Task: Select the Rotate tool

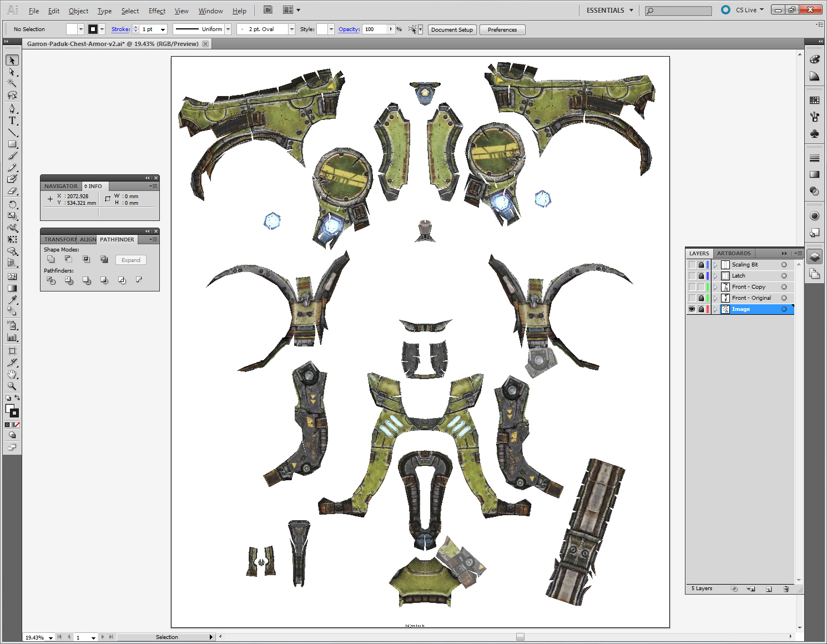Action: pos(12,204)
